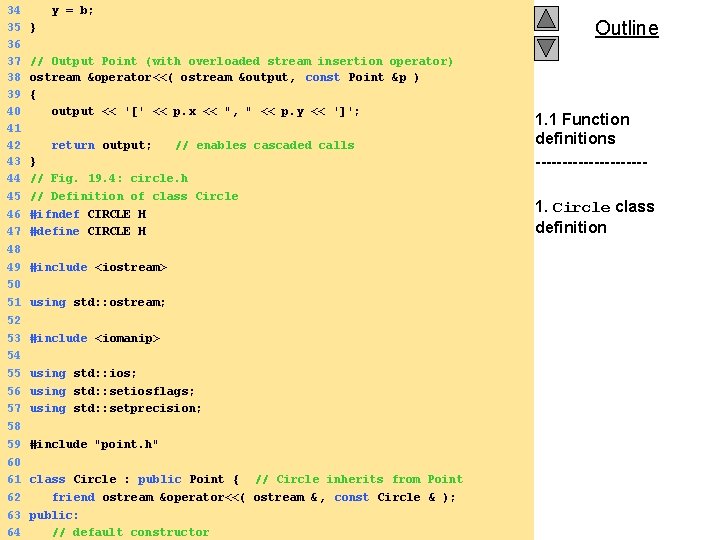Open the Outline heading link
The width and height of the screenshot is (720, 540).
[x=626, y=28]
